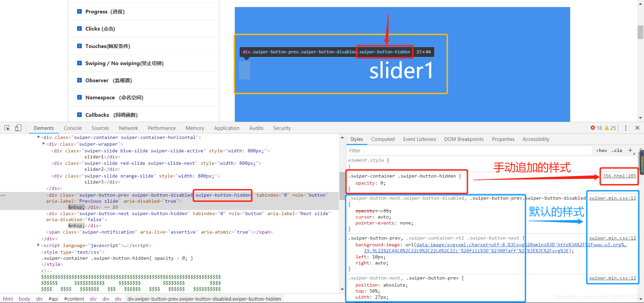The image size is (644, 303).
Task: Select the Computed sidebar tab
Action: pyautogui.click(x=383, y=139)
